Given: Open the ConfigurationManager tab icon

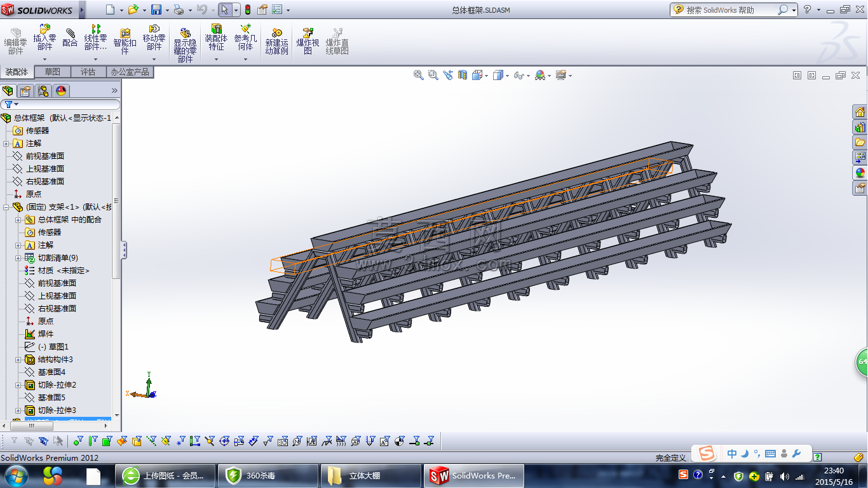Looking at the screenshot, I should pyautogui.click(x=43, y=90).
